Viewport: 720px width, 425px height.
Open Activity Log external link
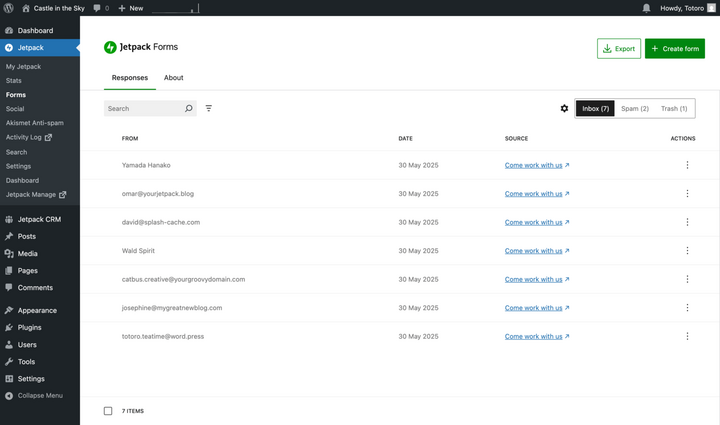[x=28, y=137]
